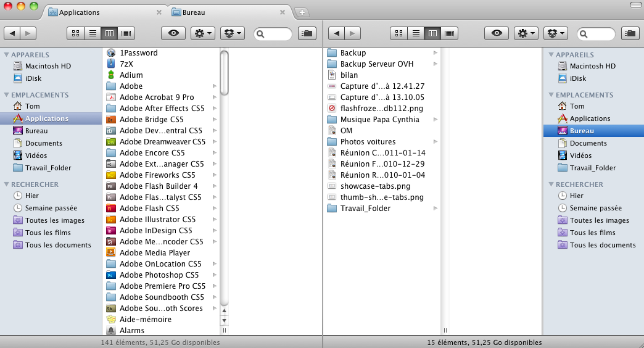
Task: Select Adobe Fireworks CS5 icon
Action: pos(111,175)
